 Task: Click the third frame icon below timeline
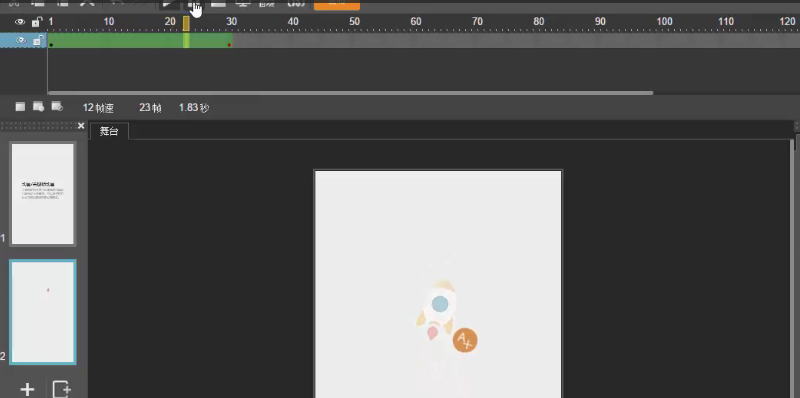57,106
